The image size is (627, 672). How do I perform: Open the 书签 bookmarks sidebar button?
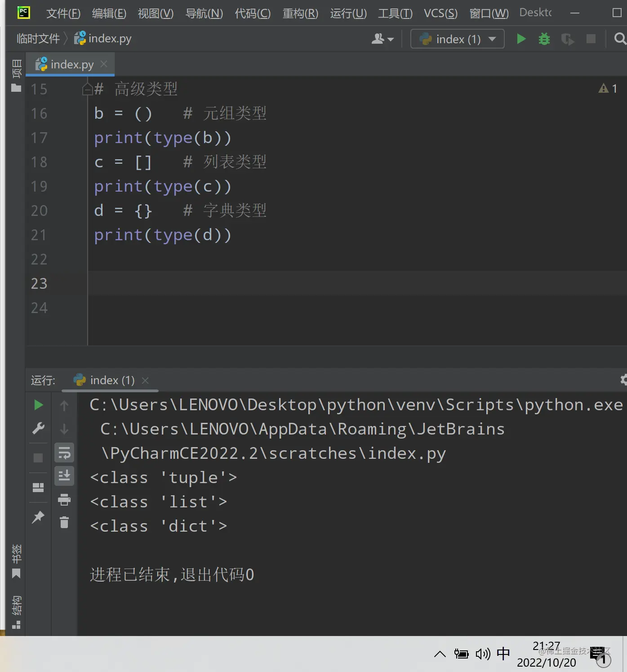coord(16,561)
